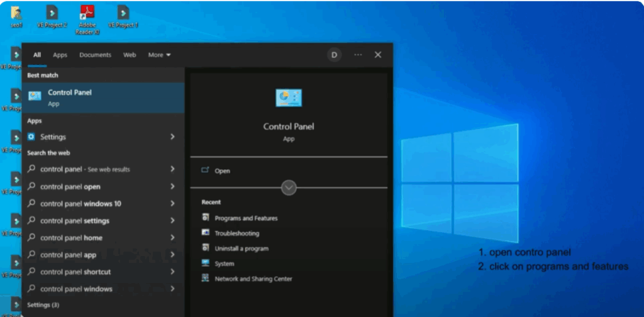Click the Control Panel best match icon
Viewport: 644px width, 317px height.
point(35,97)
